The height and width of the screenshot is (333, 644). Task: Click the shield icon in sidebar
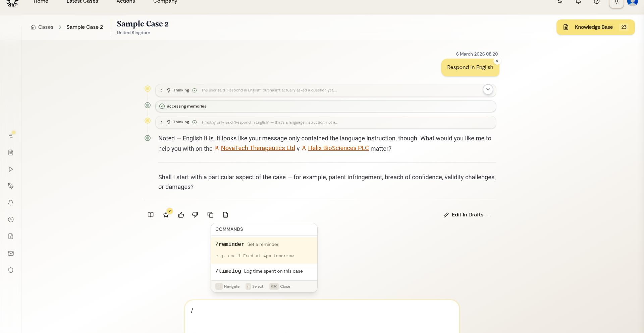coord(11,270)
